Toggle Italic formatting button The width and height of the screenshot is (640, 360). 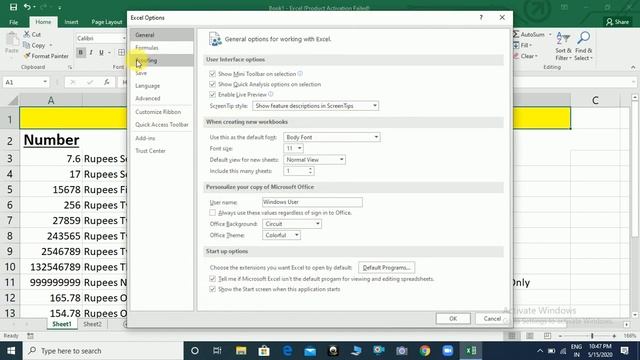(x=91, y=52)
